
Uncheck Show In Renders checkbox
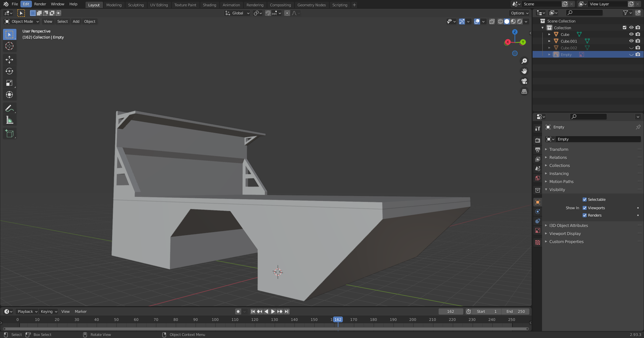(585, 215)
